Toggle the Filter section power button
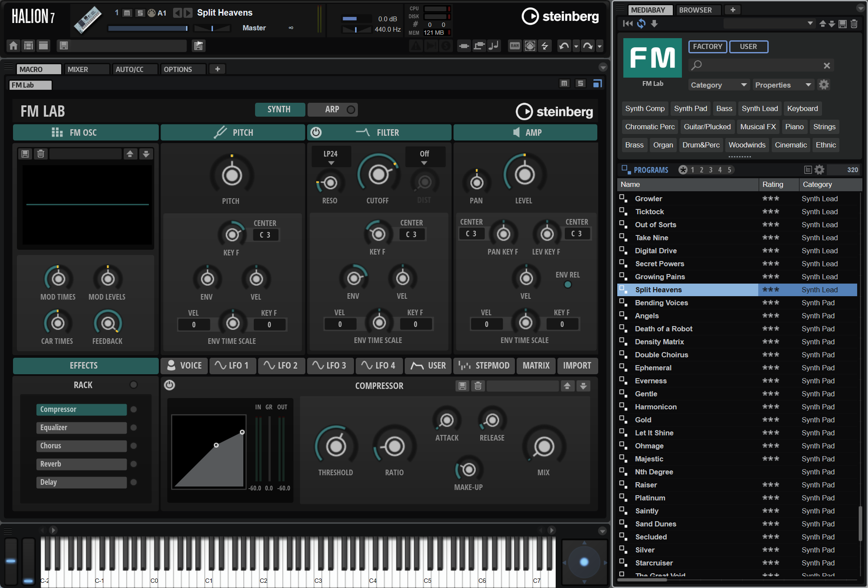868x588 pixels. [316, 132]
